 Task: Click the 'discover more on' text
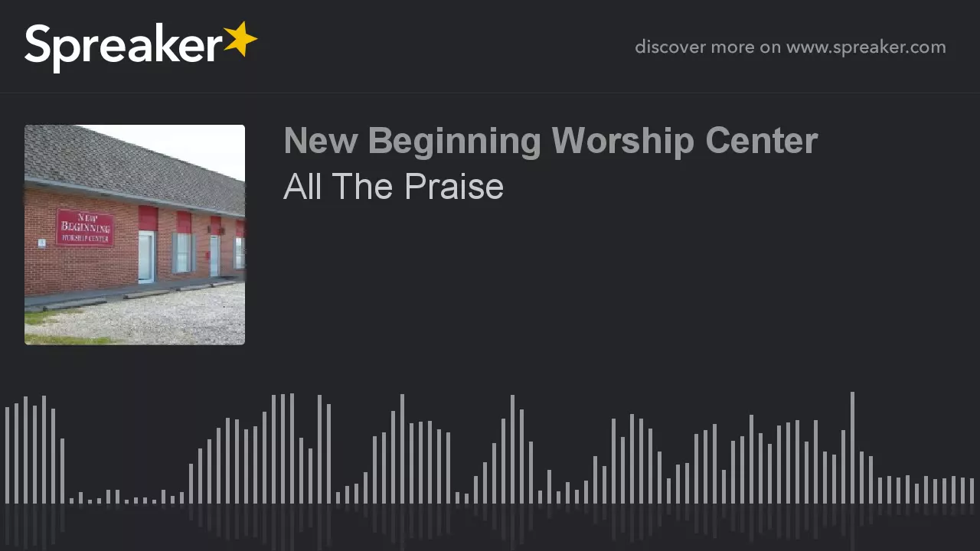pos(707,47)
